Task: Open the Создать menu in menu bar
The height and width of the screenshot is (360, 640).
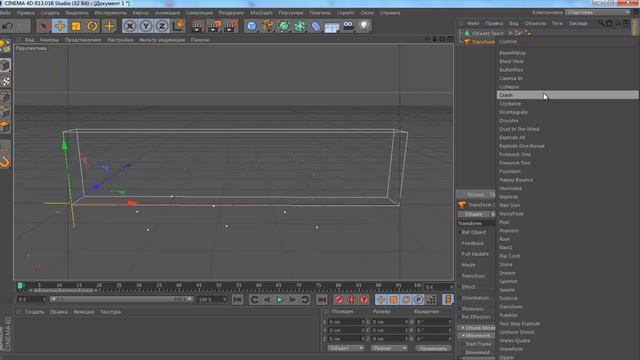Action: click(50, 13)
